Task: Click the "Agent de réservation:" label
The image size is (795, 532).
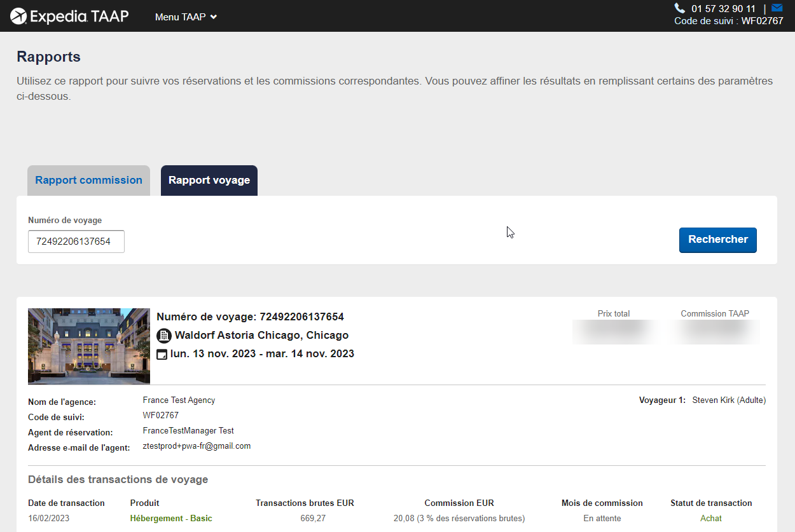Action: (x=70, y=433)
